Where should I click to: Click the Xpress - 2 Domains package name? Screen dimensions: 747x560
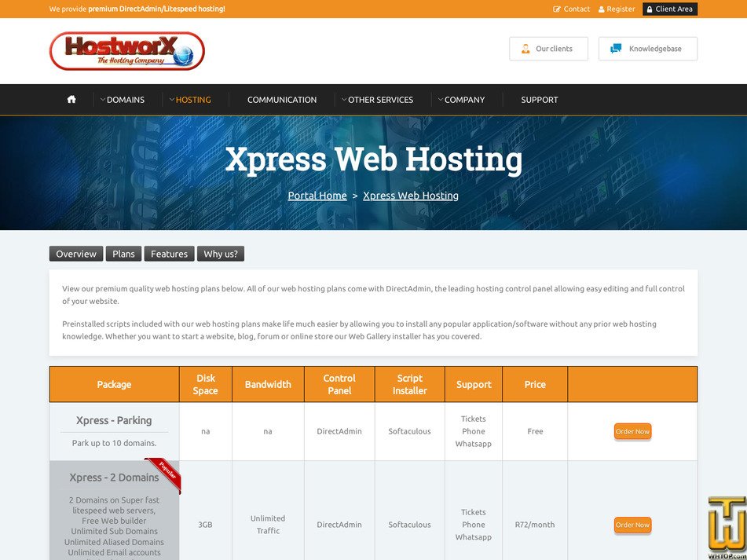(x=114, y=478)
